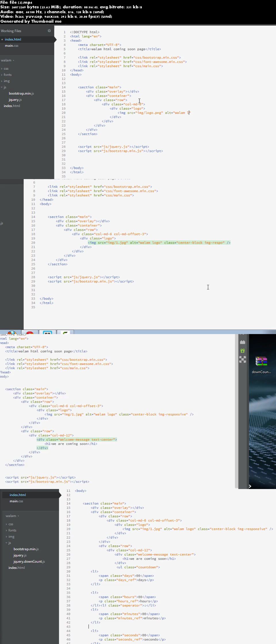The image size is (276, 644).
Task: Click the white arrow beside the desktop wallpaper
Action: (x=250, y=486)
